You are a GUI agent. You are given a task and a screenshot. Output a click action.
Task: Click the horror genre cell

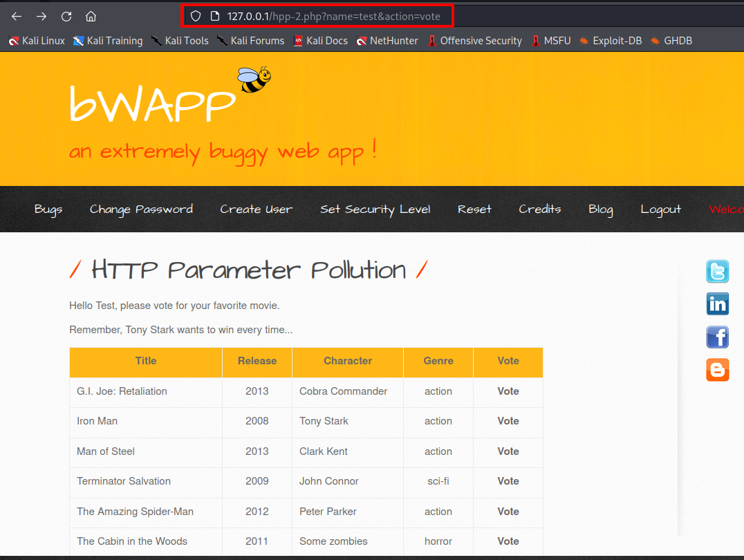pyautogui.click(x=438, y=541)
